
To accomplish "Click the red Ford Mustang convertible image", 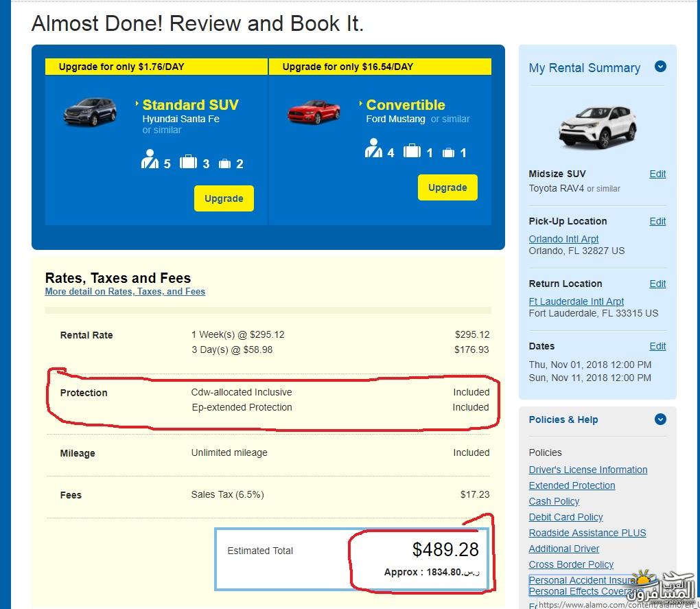I will [314, 111].
